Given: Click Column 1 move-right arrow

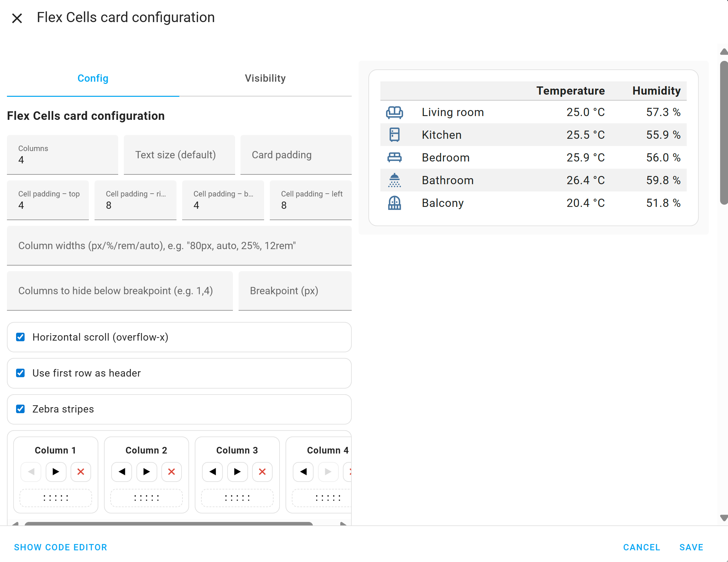Looking at the screenshot, I should (56, 471).
